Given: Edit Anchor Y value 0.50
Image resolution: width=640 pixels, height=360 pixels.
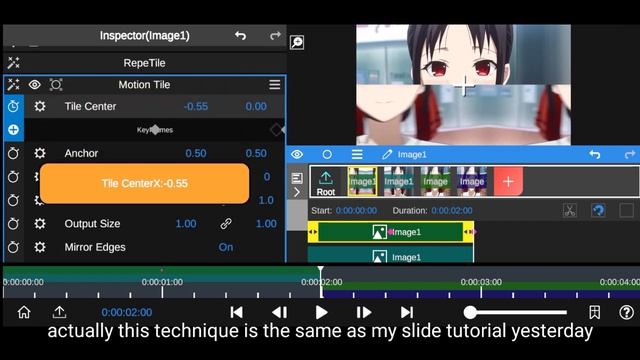Looking at the screenshot, I should (x=256, y=153).
